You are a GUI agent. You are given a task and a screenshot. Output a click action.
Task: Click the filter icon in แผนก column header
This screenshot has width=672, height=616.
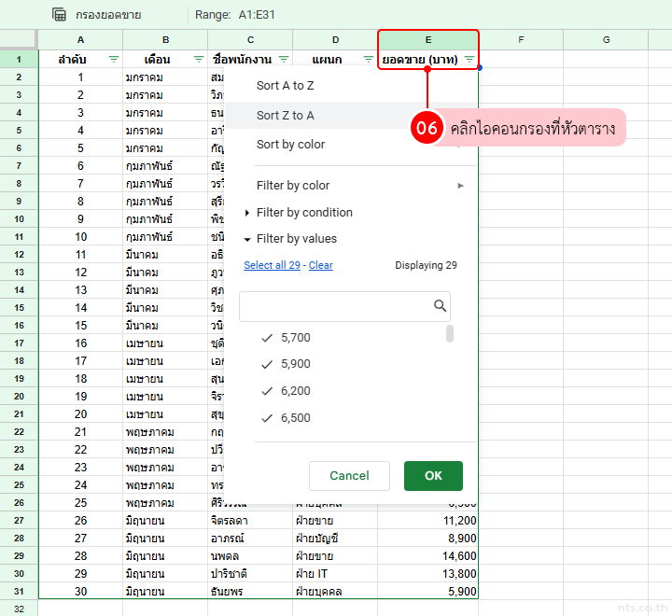(x=369, y=59)
